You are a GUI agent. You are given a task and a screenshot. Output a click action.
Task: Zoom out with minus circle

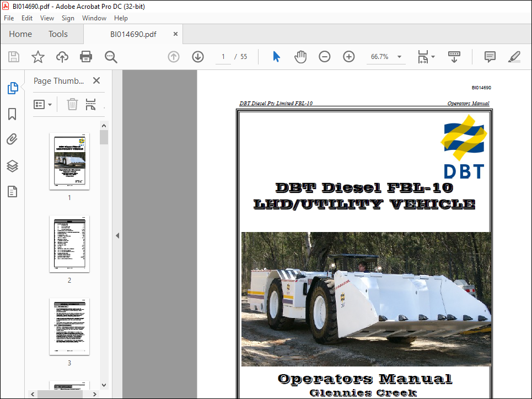tap(324, 57)
